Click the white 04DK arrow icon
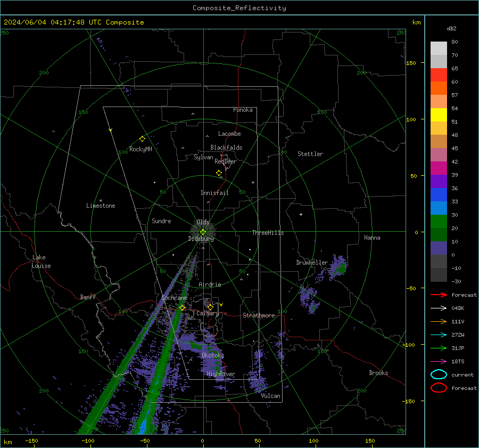This screenshot has height=448, width=479. 439,308
